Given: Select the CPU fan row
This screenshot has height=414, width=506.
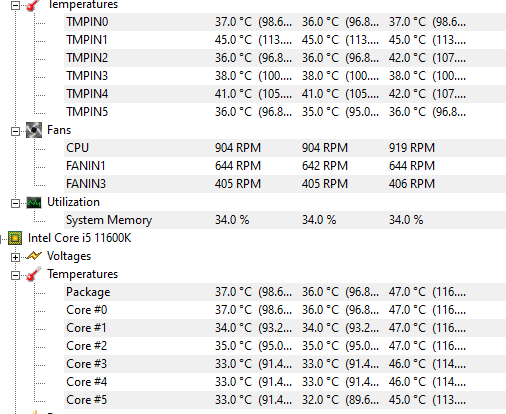Looking at the screenshot, I should [x=285, y=148].
